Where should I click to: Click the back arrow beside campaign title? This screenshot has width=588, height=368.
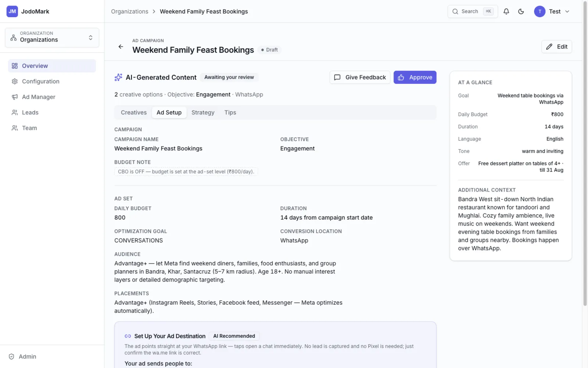(x=121, y=47)
